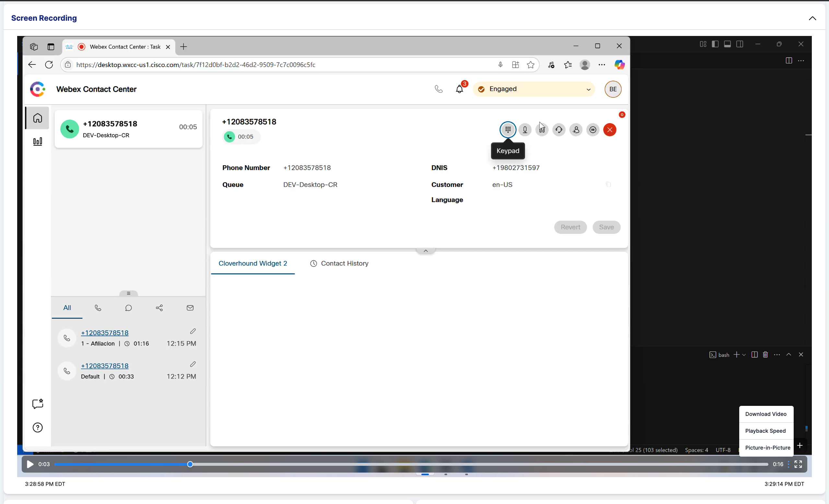
Task: Maximize VS Code terminal panel chevron
Action: (788, 355)
